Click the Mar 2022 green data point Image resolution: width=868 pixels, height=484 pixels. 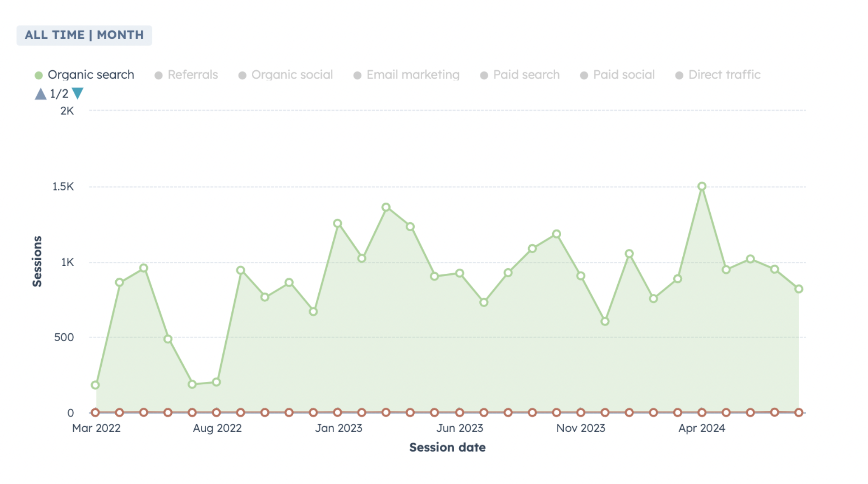pos(95,385)
